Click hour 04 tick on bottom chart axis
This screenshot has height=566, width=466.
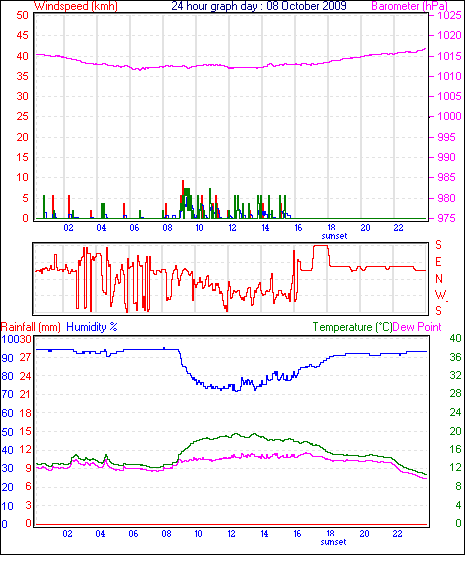tap(100, 534)
